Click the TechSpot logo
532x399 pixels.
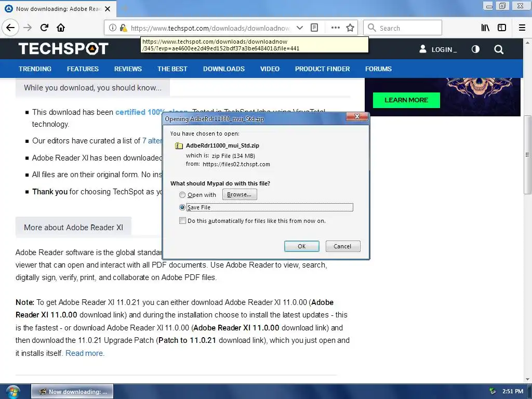(63, 48)
